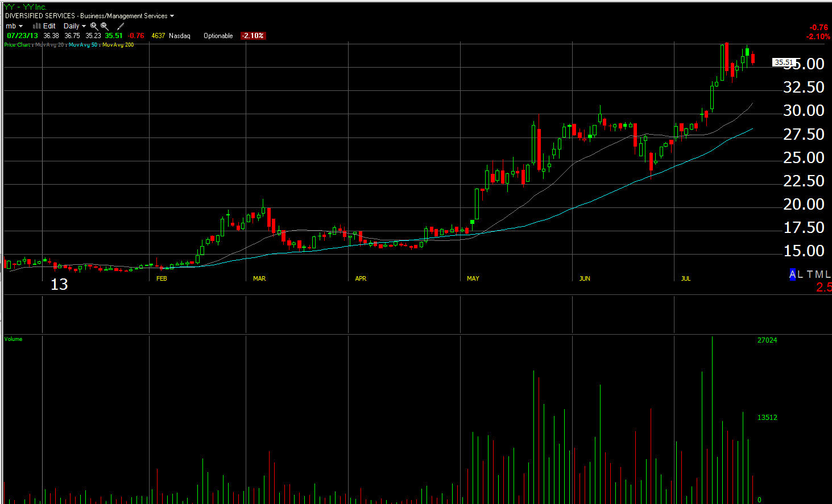The height and width of the screenshot is (504, 832).
Task: Click the M scale option letter
Action: (x=819, y=274)
